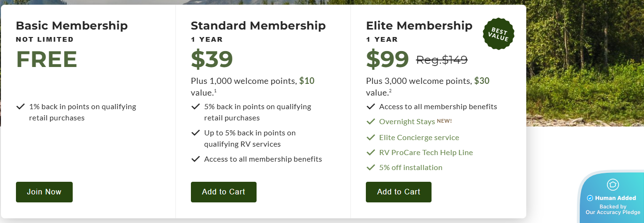Click the Human Added shield icon
644x223 pixels.
point(612,185)
